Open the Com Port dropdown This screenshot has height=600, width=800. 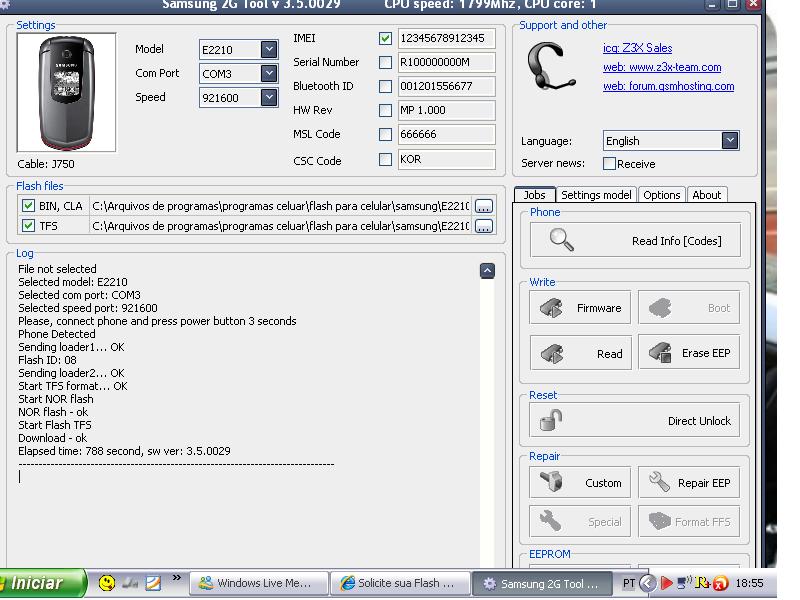pyautogui.click(x=269, y=73)
